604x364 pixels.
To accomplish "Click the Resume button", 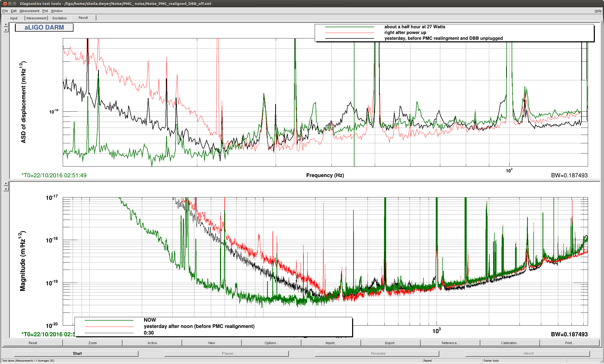I will 377,353.
